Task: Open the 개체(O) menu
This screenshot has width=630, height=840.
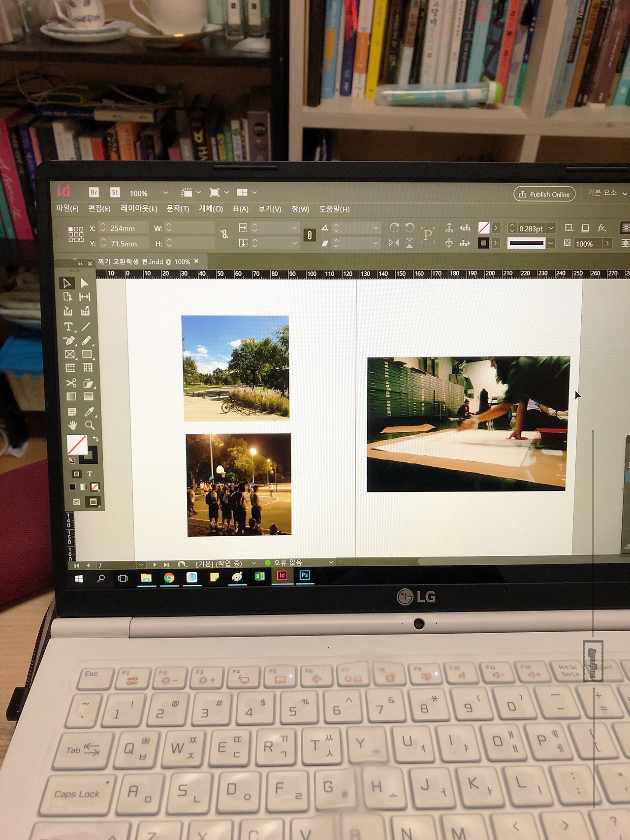Action: point(211,209)
